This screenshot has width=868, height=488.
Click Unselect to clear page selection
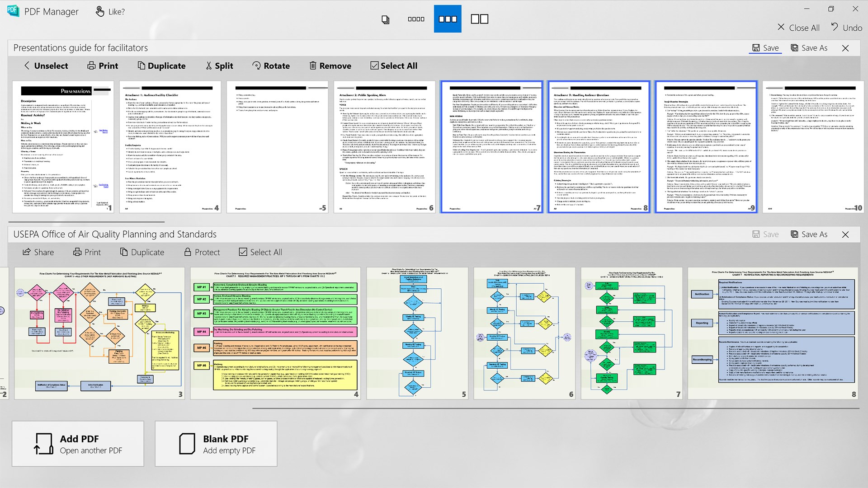(x=46, y=66)
